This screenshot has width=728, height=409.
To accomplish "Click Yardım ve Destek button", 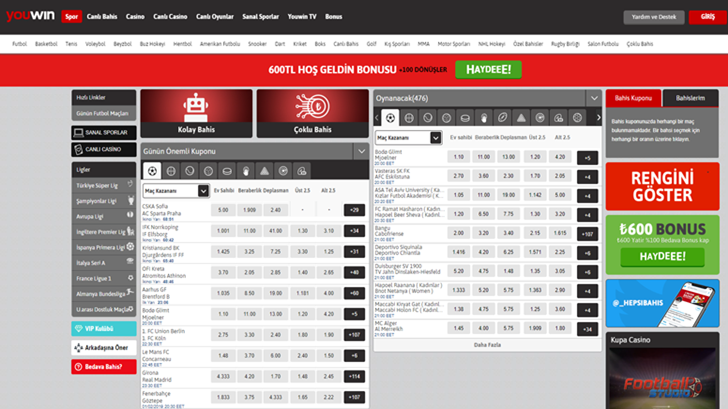I will point(654,17).
